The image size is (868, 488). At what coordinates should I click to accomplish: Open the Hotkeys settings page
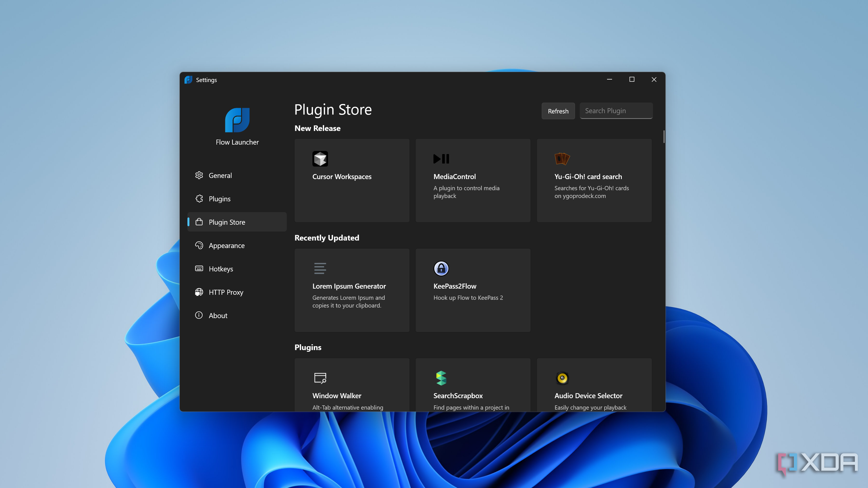coord(221,269)
